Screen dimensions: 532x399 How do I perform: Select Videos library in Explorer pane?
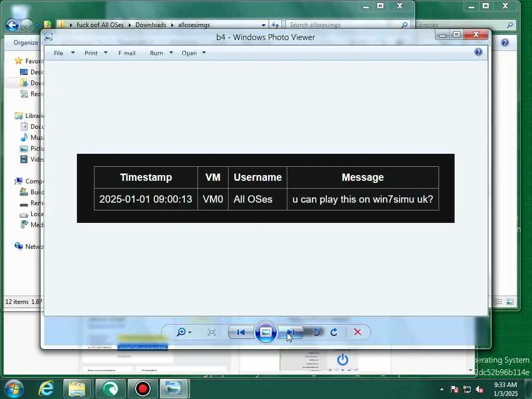32,159
